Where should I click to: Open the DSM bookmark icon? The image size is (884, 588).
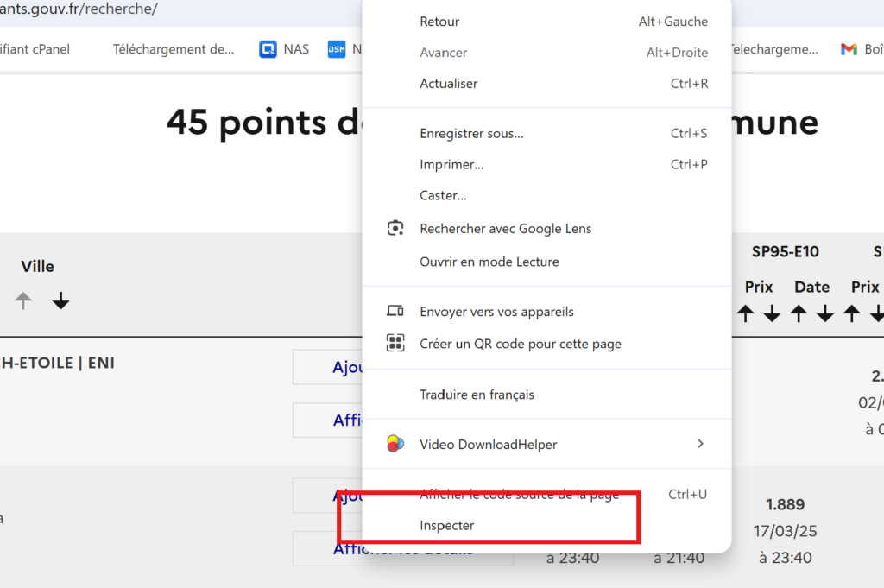[337, 49]
